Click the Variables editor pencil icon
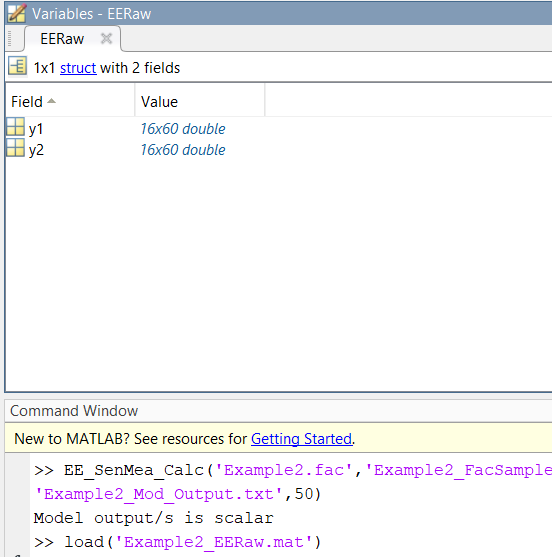The image size is (552, 557). pyautogui.click(x=17, y=13)
